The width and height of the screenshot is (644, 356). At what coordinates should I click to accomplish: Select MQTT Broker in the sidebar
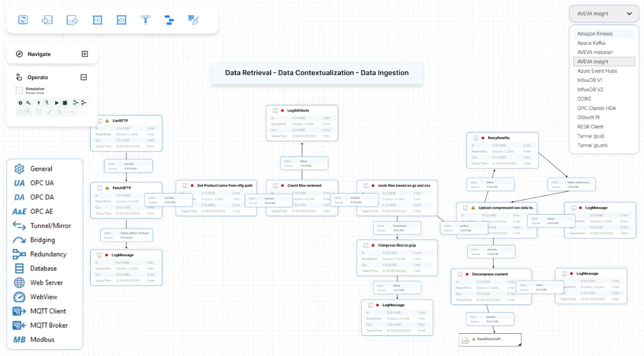(x=41, y=325)
